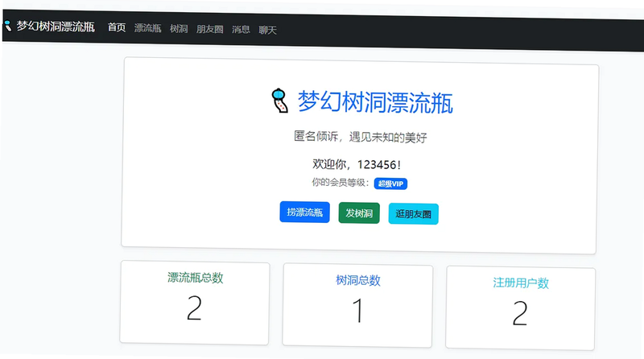Click the 欢迎你，123456！ greeting

click(357, 164)
